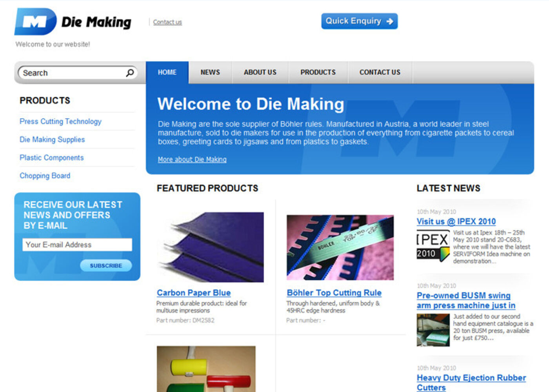The height and width of the screenshot is (392, 549).
Task: Open the PRODUCTS tab
Action: pyautogui.click(x=318, y=72)
